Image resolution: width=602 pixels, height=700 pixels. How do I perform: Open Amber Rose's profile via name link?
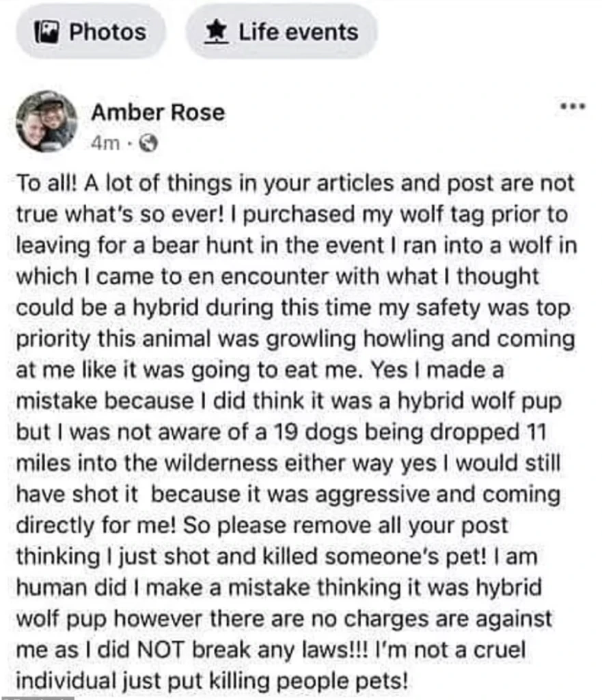(158, 112)
